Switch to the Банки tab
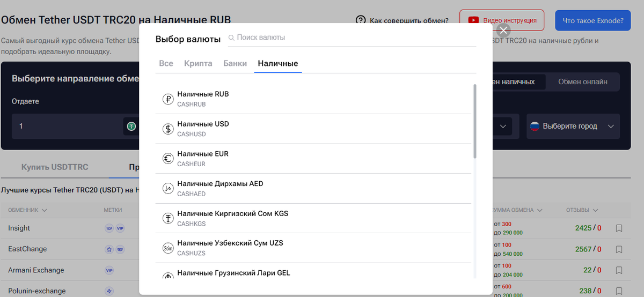This screenshot has height=297, width=644. (x=235, y=63)
